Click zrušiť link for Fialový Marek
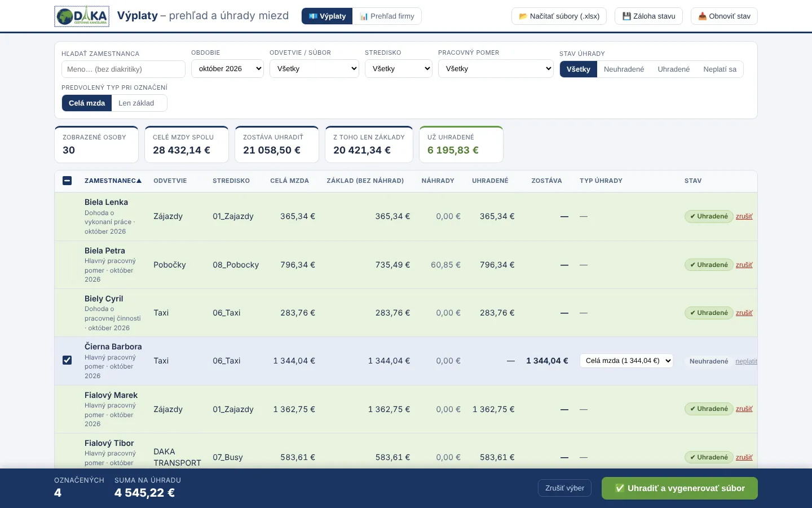The image size is (812, 508). (744, 409)
